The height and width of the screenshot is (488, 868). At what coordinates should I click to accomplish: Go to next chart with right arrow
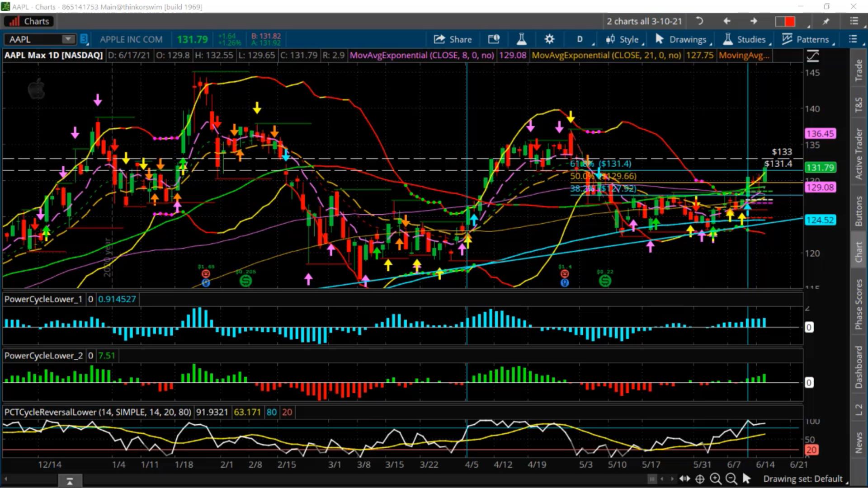coord(754,21)
